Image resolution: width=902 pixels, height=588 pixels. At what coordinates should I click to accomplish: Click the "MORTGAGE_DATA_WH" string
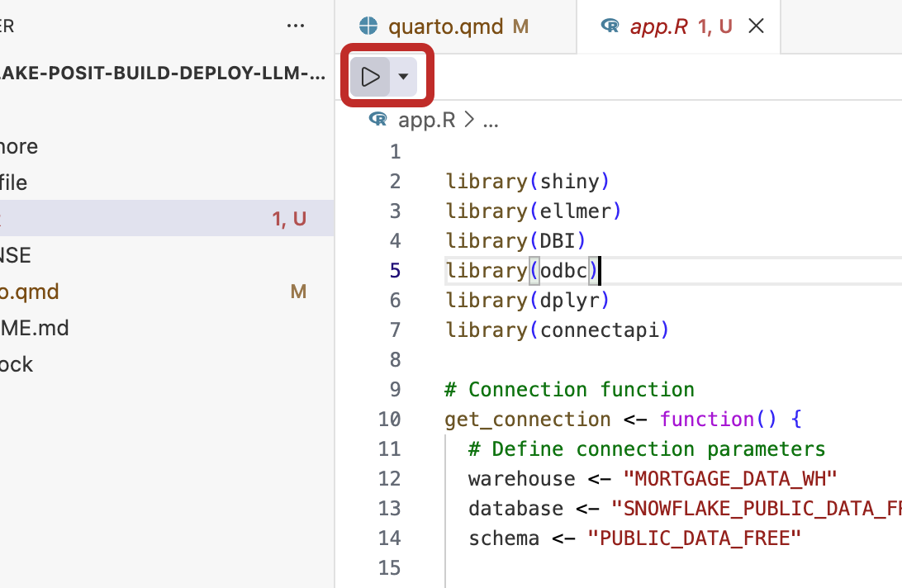pos(730,478)
